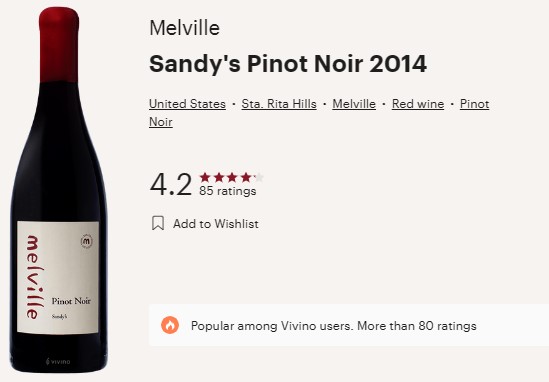Select the first rating star

click(205, 178)
